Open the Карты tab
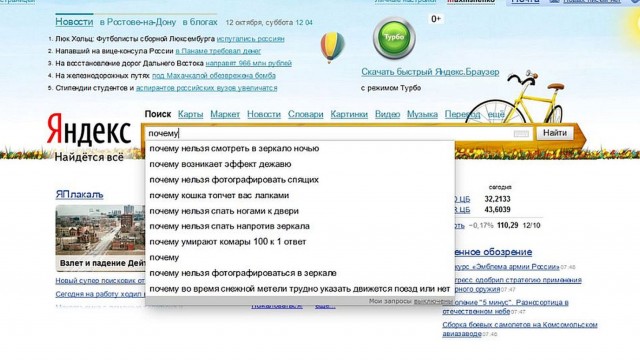640x360 pixels. pos(190,114)
